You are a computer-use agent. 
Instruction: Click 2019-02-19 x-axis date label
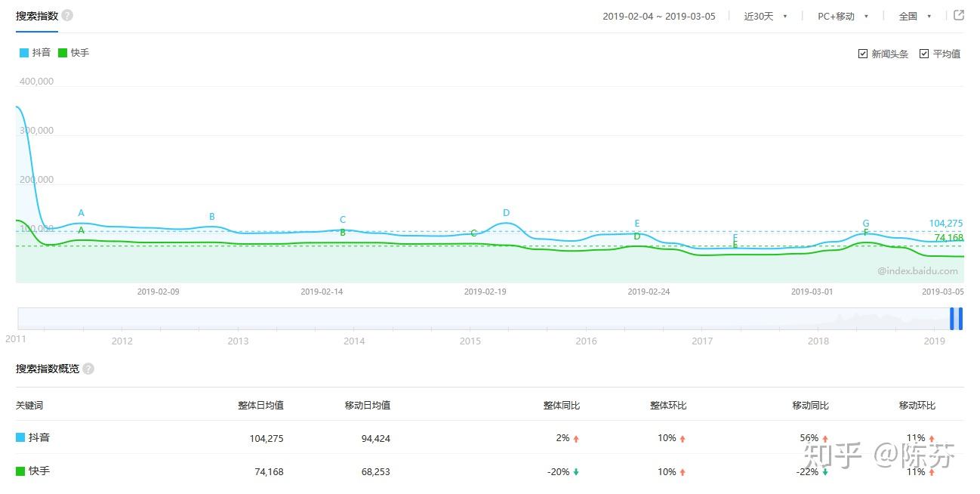(485, 292)
